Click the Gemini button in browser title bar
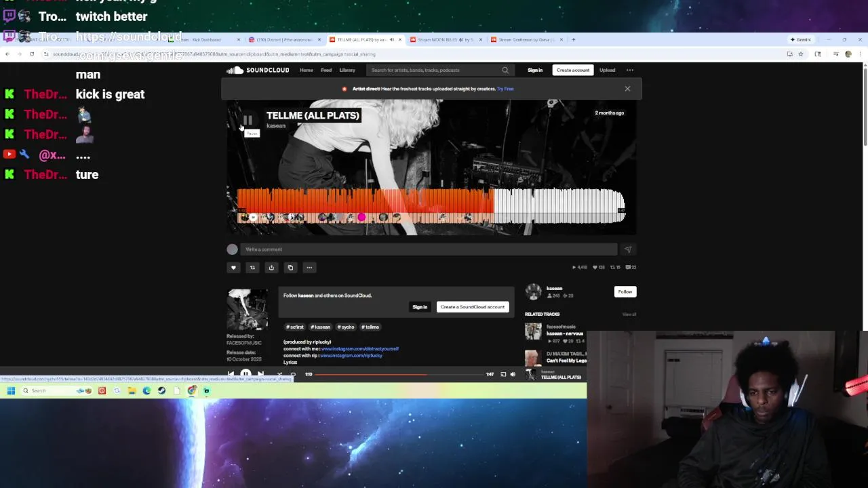 [801, 39]
